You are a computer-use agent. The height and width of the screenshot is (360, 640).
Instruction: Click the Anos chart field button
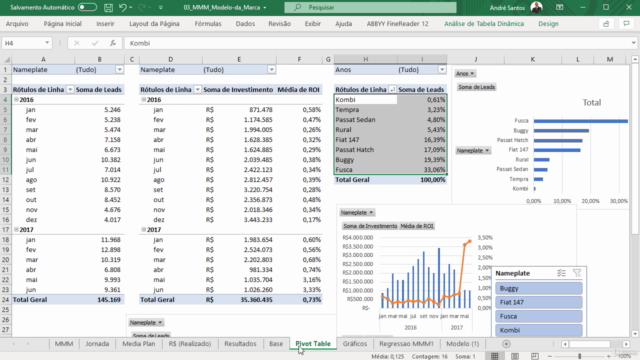point(465,73)
